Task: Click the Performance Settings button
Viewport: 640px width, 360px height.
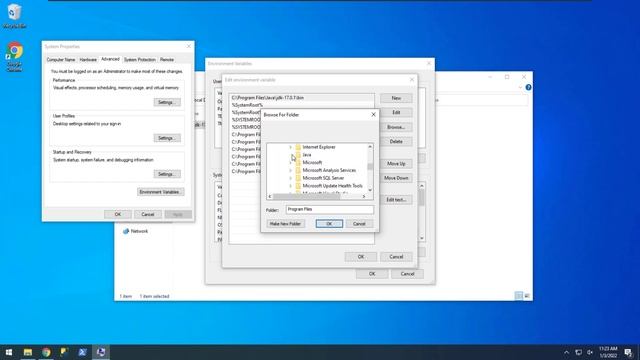Action: click(x=167, y=102)
